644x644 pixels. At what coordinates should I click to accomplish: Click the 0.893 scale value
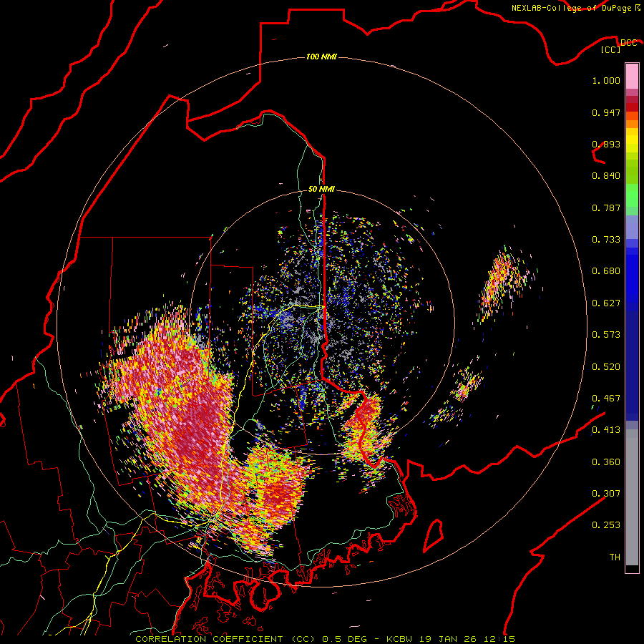tap(606, 144)
